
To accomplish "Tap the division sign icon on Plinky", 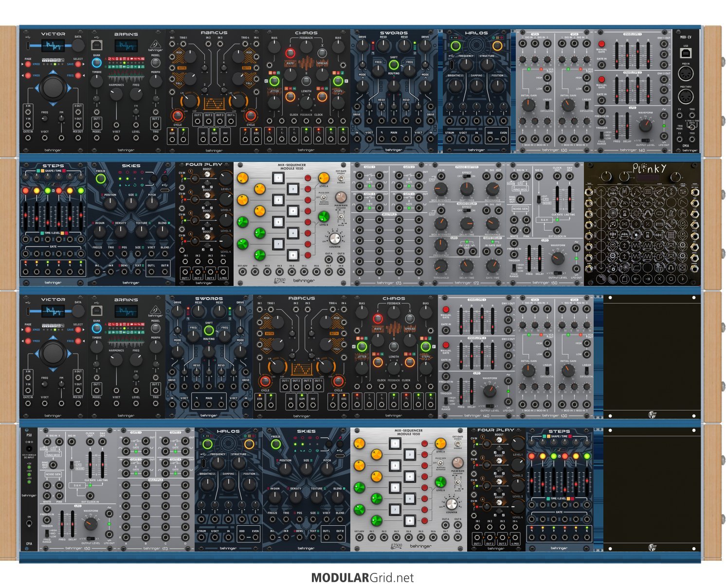I will 636,224.
